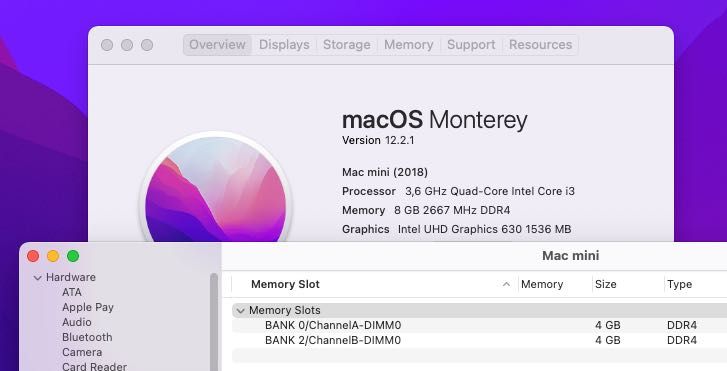Viewport: 727px width, 371px height.
Task: Toggle sort order arrow on Memory Slot
Action: [x=506, y=284]
